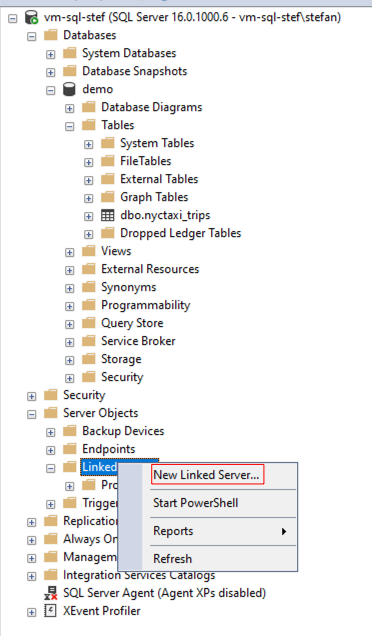
Task: Select the External Resources tree item
Action: [x=150, y=269]
